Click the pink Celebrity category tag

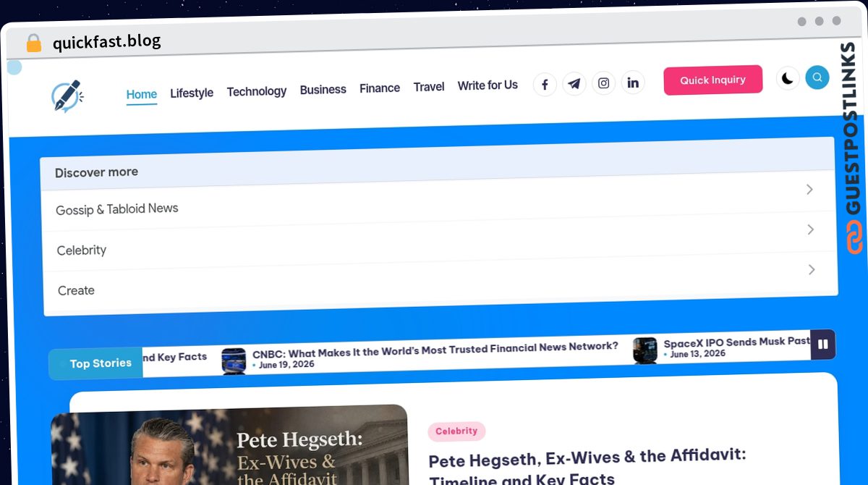pos(456,431)
